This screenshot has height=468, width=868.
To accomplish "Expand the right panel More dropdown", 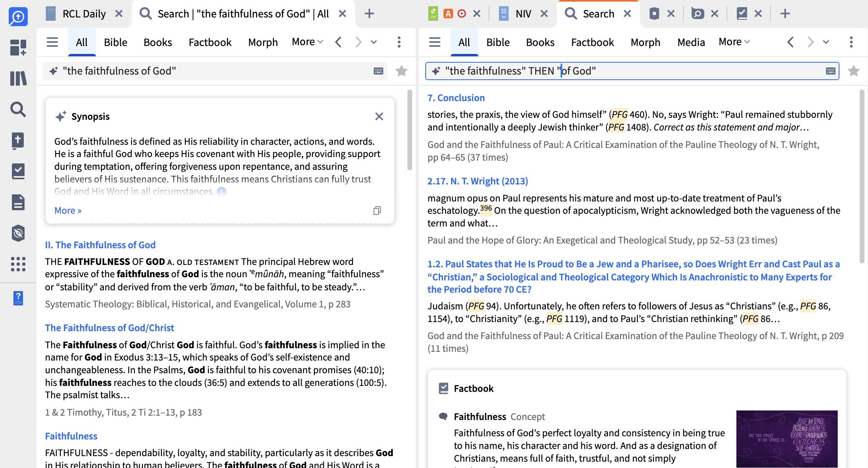I will 734,42.
